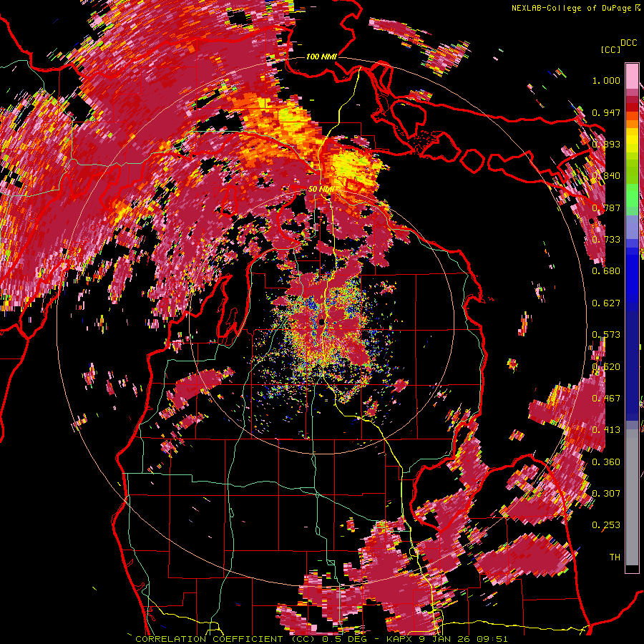Select the 0.840 scale value
The image size is (644, 644).
pyautogui.click(x=606, y=176)
